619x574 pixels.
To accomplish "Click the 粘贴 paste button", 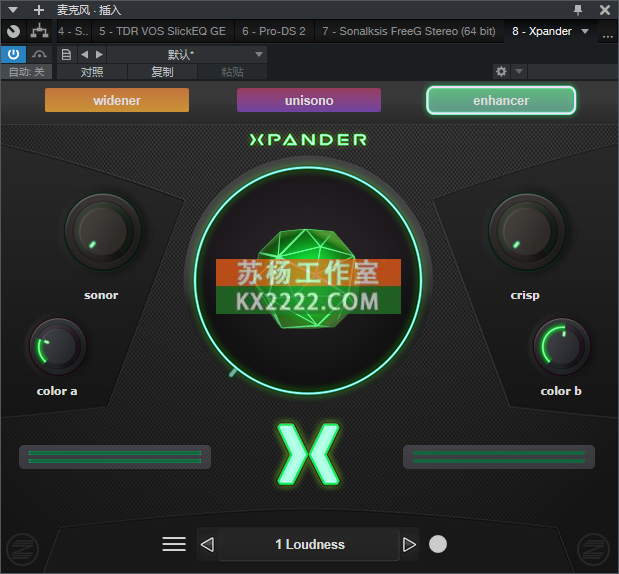I will [x=232, y=72].
